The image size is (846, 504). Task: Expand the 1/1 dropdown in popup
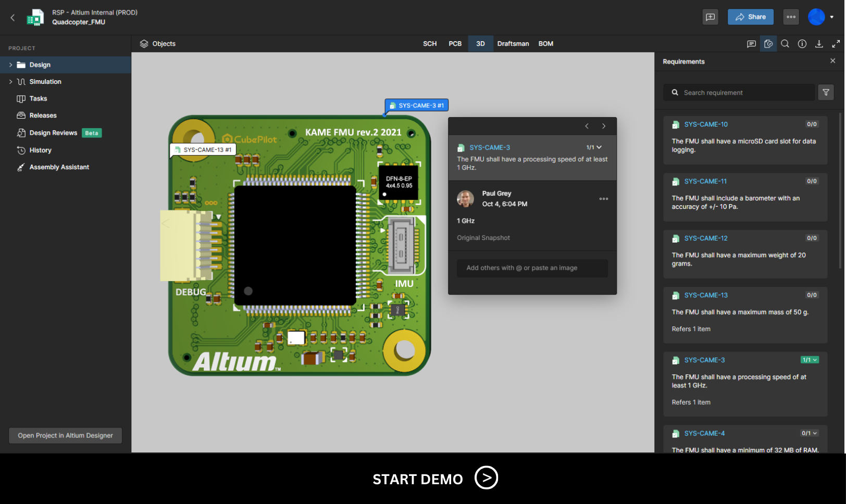pyautogui.click(x=594, y=147)
